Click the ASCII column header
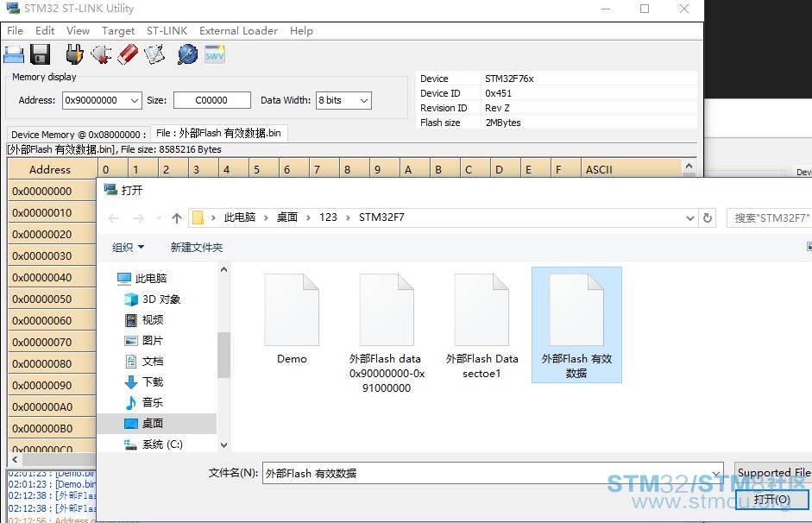Viewport: 812px width, 523px height. [632, 169]
